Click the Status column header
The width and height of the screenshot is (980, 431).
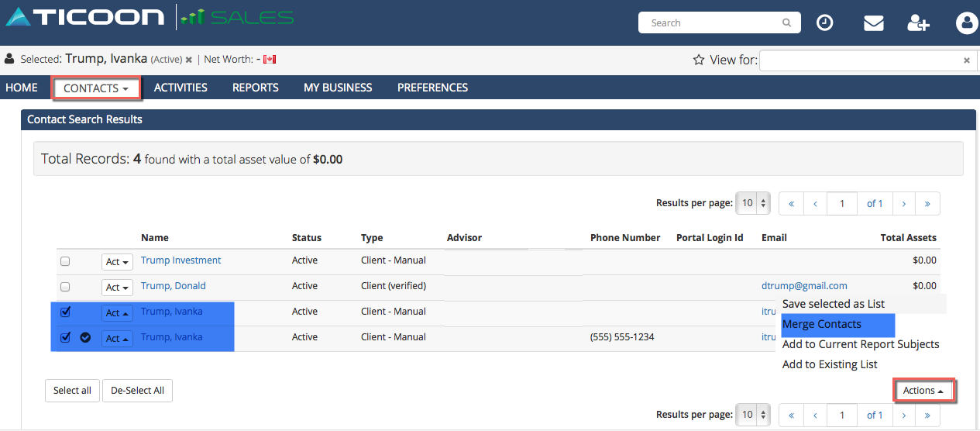tap(307, 238)
